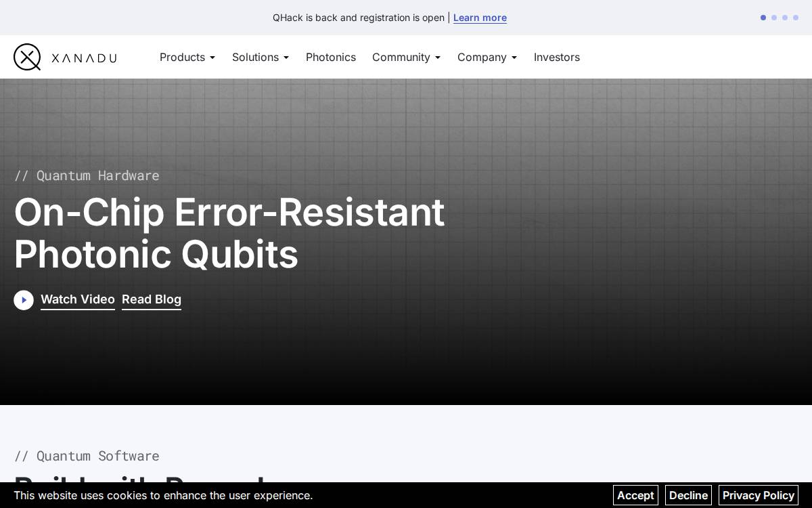
Task: Open the Products dropdown menu
Action: pos(187,57)
